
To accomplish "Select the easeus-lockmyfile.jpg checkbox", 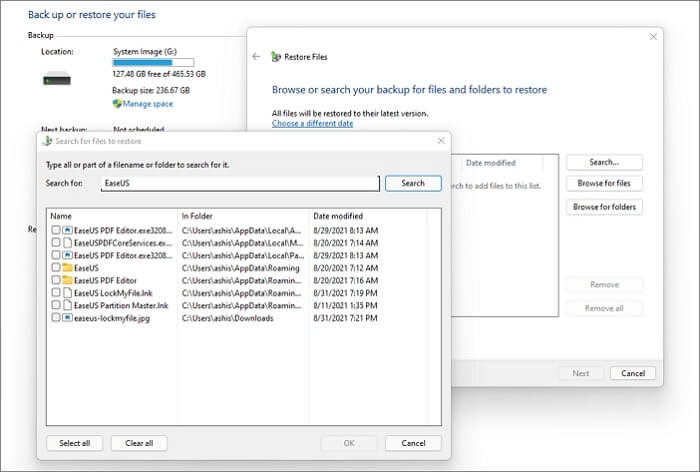I will click(x=55, y=317).
